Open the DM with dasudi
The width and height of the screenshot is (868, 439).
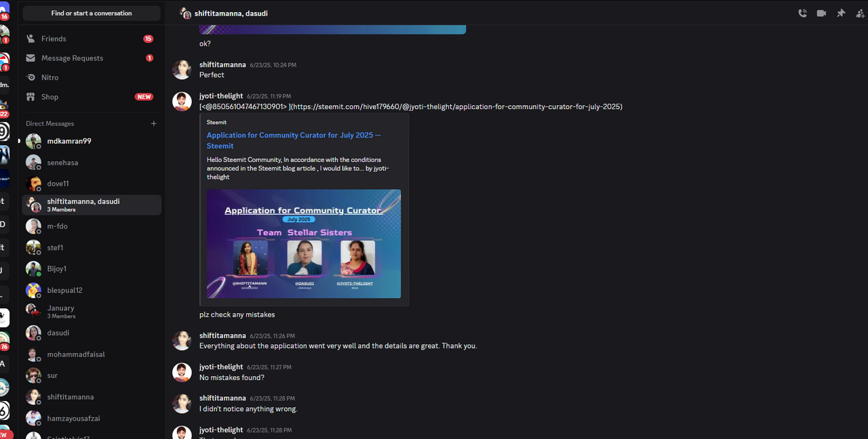91,333
